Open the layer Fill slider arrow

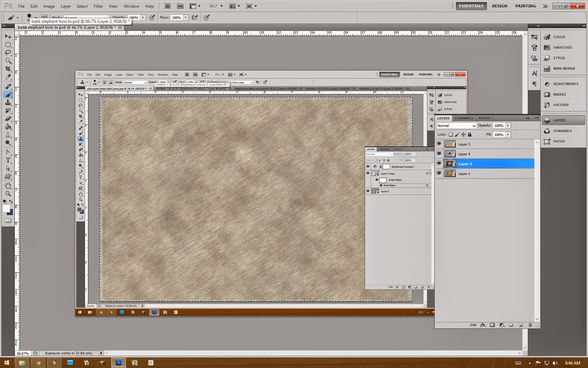pos(508,135)
